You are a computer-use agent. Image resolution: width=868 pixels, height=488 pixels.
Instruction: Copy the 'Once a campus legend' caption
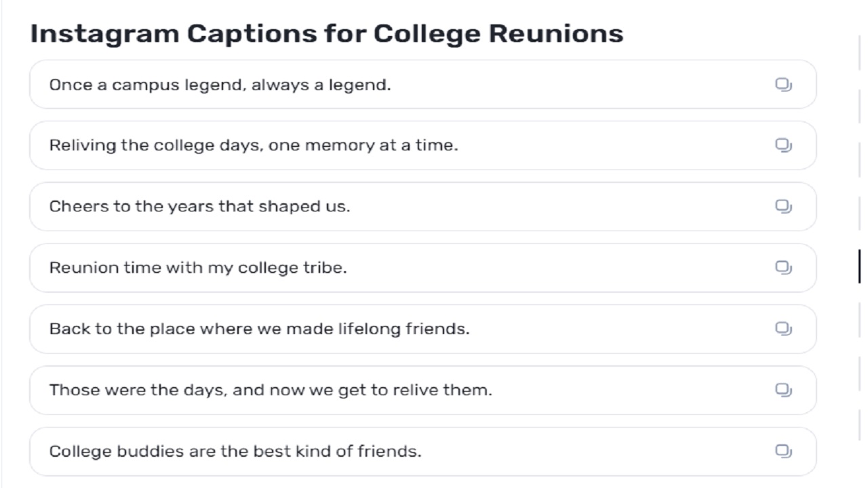pyautogui.click(x=783, y=85)
